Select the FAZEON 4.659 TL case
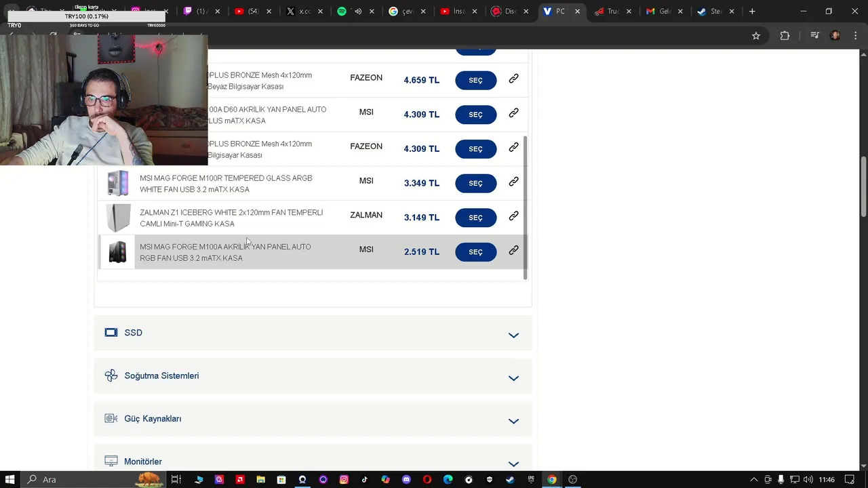The height and width of the screenshot is (488, 868). click(475, 80)
